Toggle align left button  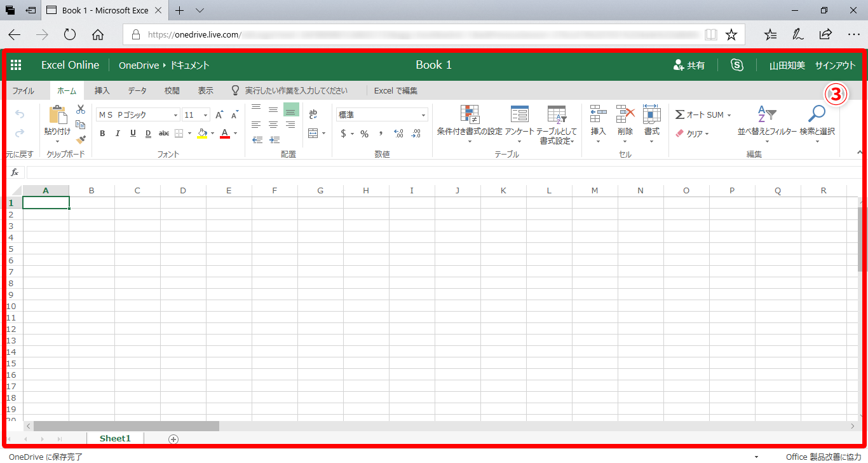click(x=257, y=125)
